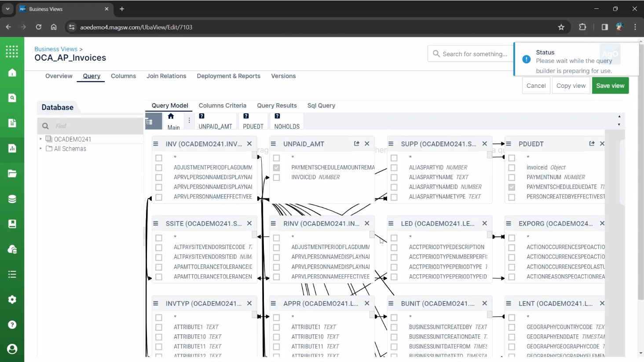Screen dimensions: 644x362
Task: Open the app launcher grid icon
Action: [12, 51]
